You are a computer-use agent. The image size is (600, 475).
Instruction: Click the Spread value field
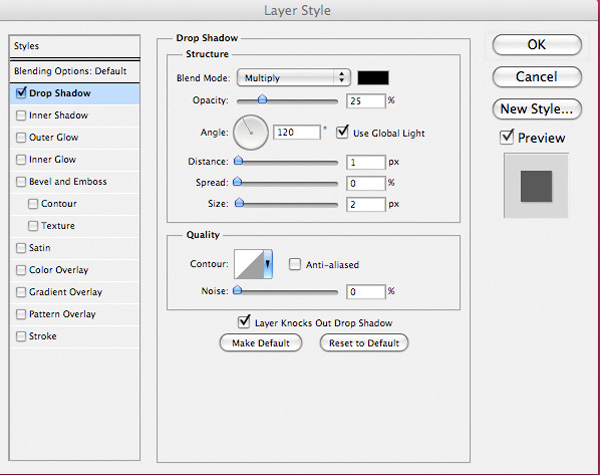366,183
